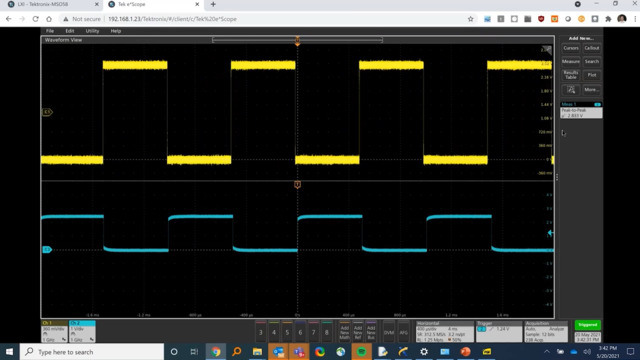This screenshot has height=360, width=640.
Task: Click the trigger level arrow on right edge
Action: 550,233
